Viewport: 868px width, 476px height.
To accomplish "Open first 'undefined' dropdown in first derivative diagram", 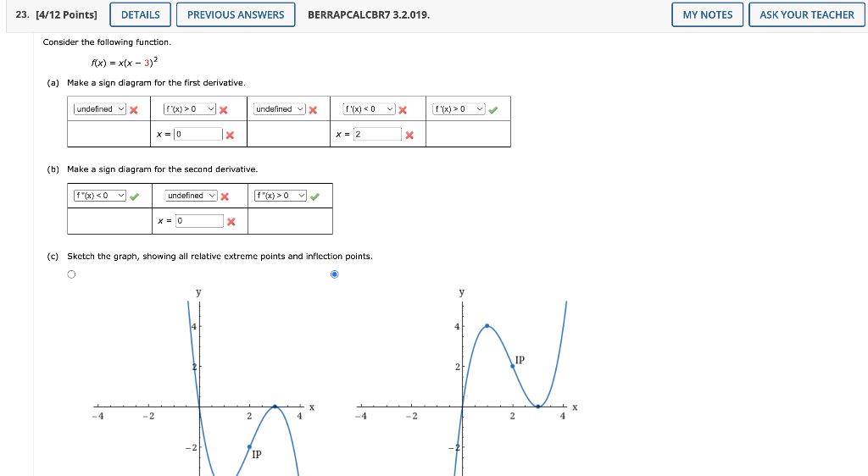I will [x=100, y=109].
